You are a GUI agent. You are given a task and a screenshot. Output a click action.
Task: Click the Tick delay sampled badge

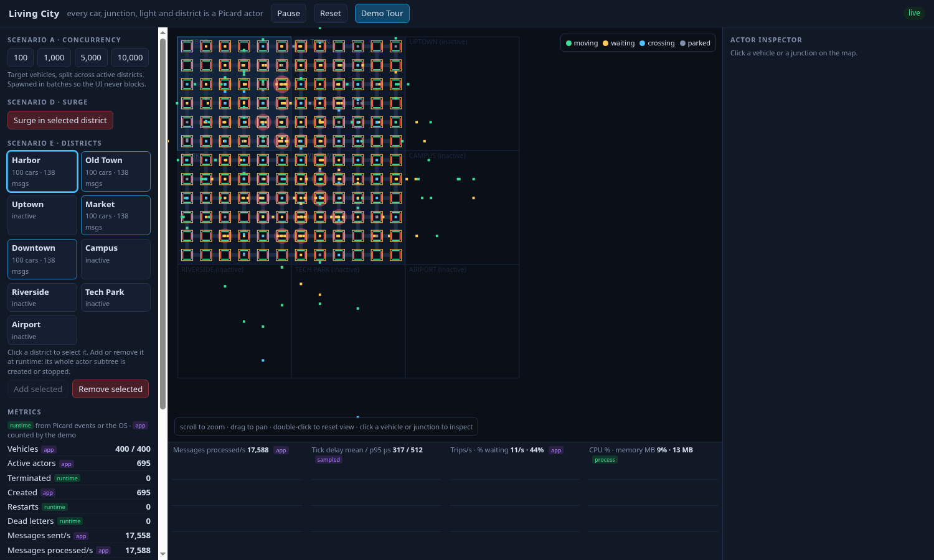tap(328, 460)
